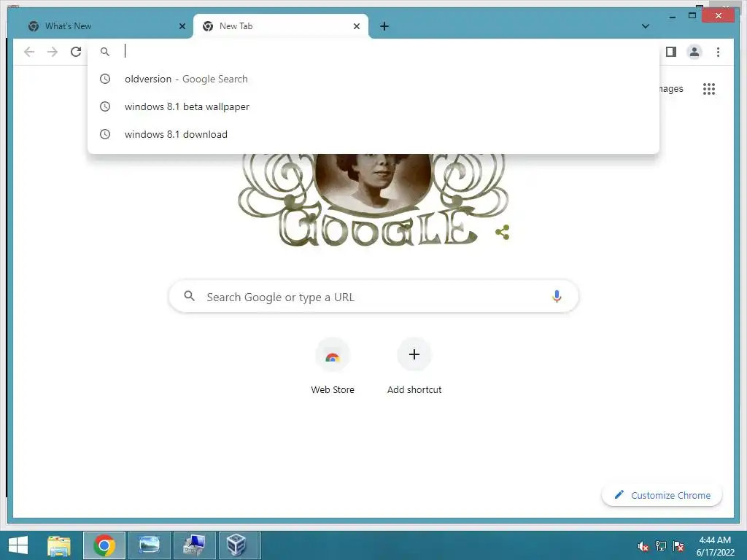Click the search box magnifier icon
This screenshot has width=747, height=560.
tap(189, 296)
